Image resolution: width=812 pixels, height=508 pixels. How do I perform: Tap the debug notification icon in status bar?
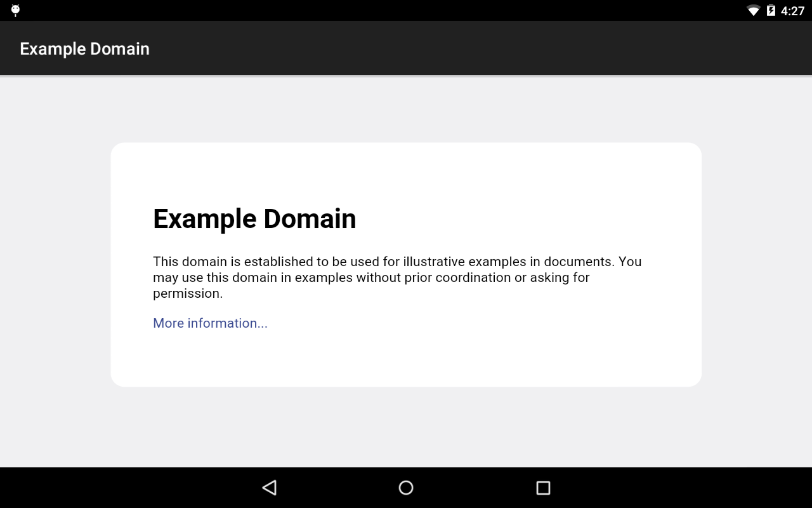tap(15, 10)
